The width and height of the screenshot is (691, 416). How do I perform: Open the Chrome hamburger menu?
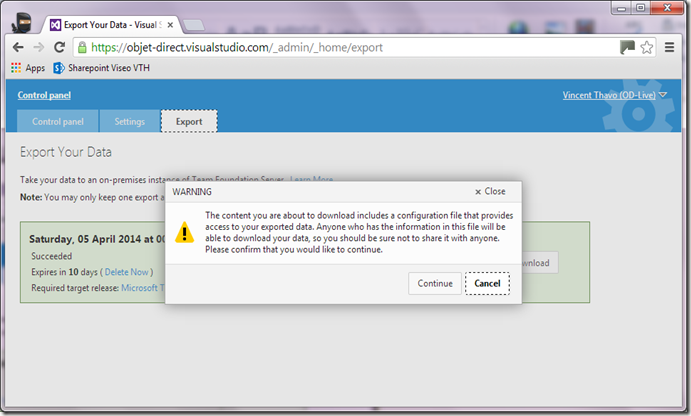[669, 47]
